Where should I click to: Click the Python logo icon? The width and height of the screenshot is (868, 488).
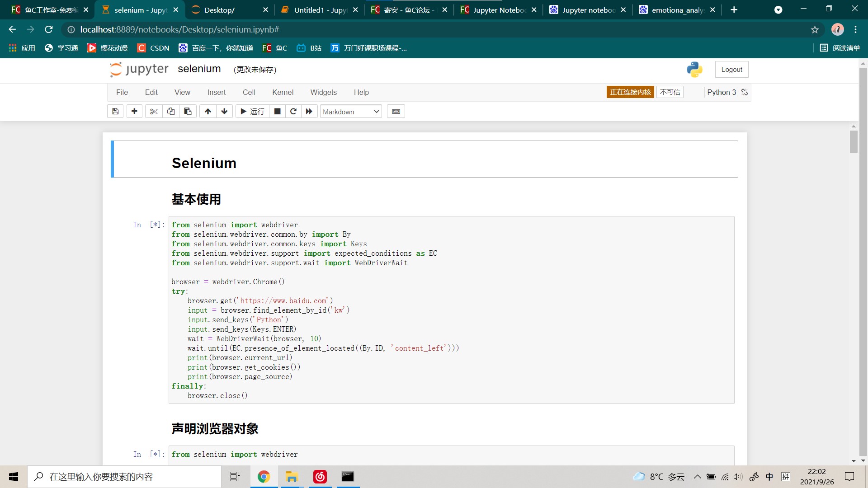694,70
